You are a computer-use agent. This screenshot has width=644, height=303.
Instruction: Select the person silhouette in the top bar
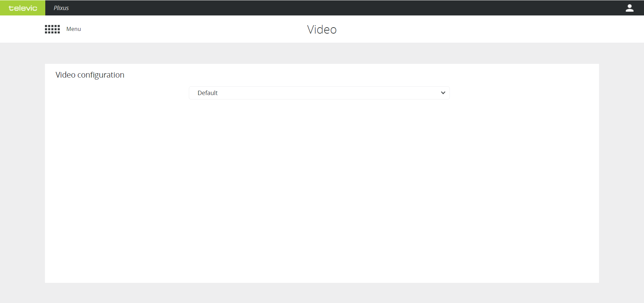pyautogui.click(x=629, y=8)
